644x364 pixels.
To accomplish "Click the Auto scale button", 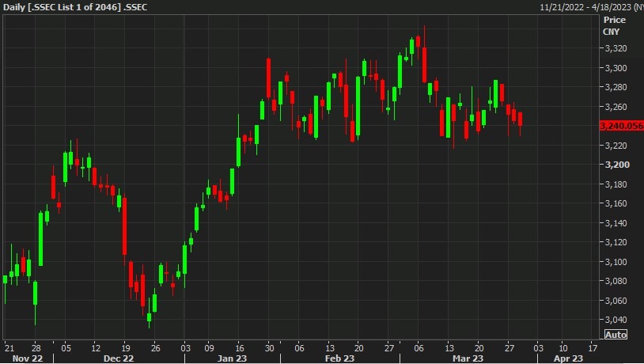I will pos(616,335).
